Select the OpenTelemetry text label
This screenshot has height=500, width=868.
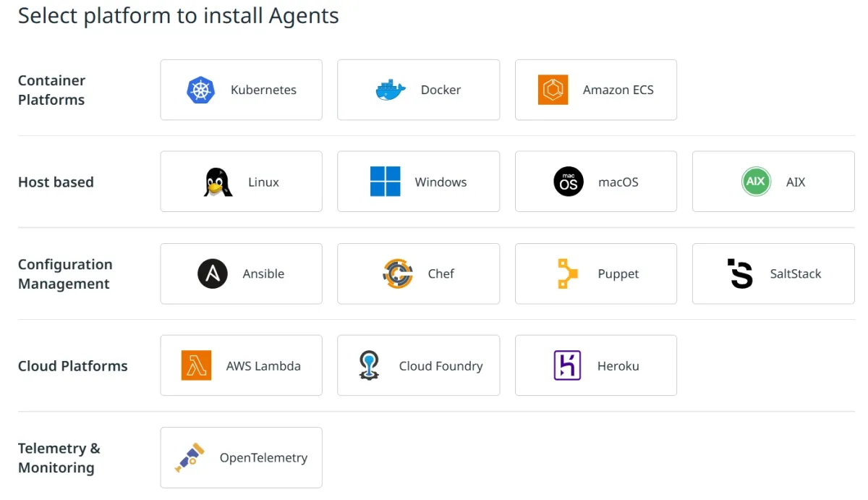pyautogui.click(x=263, y=458)
